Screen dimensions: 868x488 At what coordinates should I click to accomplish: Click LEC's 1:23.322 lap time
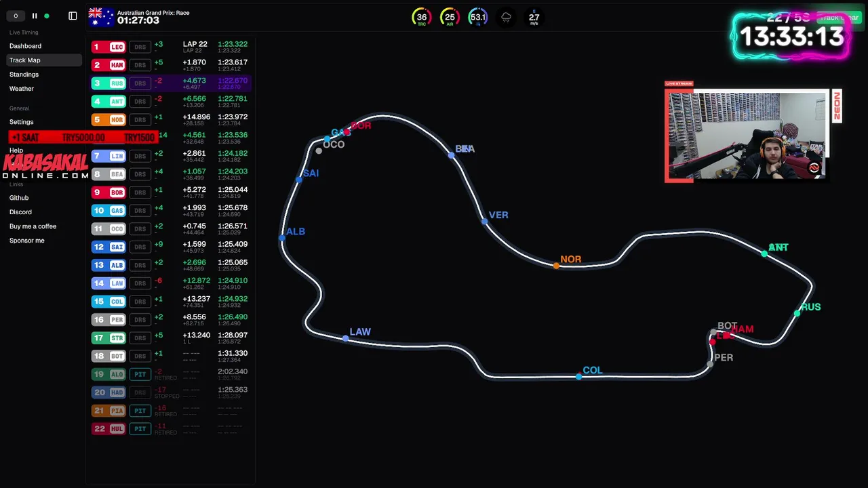point(233,44)
